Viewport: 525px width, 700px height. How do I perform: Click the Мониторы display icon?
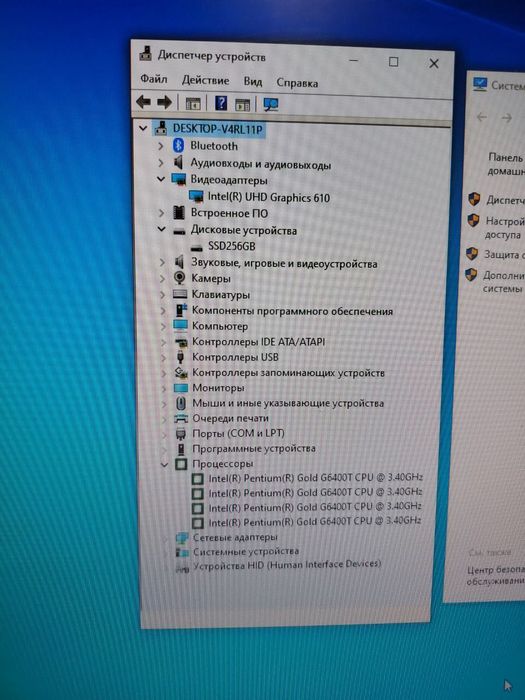click(x=180, y=388)
